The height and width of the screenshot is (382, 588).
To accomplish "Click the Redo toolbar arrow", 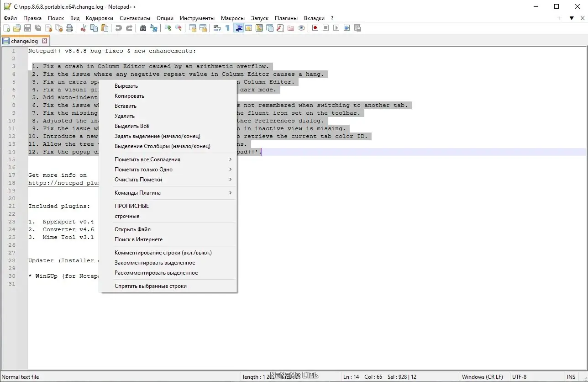I will tap(129, 28).
